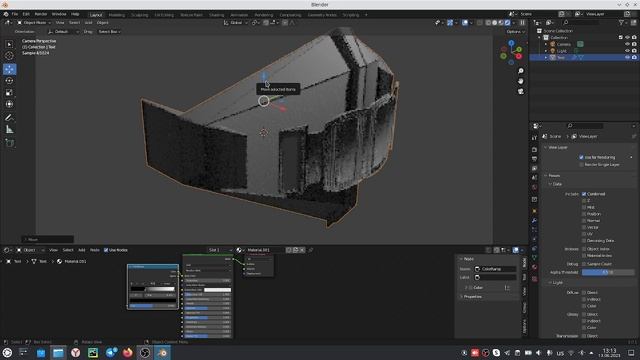Expand the Properties section in node sidebar
The height and width of the screenshot is (360, 640).
tap(462, 297)
